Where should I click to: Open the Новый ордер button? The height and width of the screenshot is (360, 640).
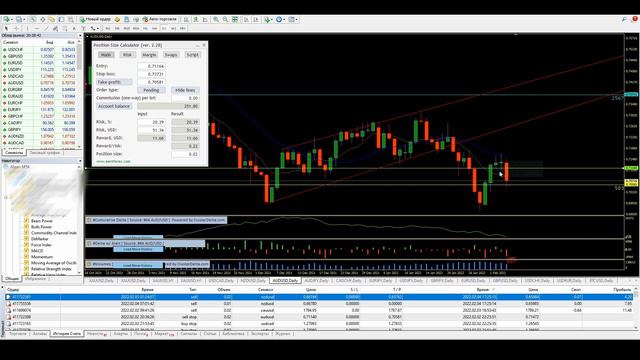(96, 19)
